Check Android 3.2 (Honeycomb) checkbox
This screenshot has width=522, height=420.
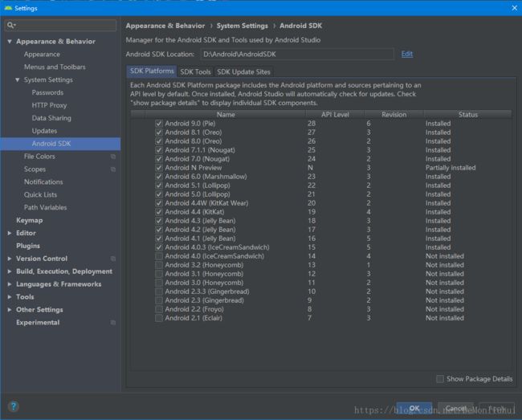(159, 265)
